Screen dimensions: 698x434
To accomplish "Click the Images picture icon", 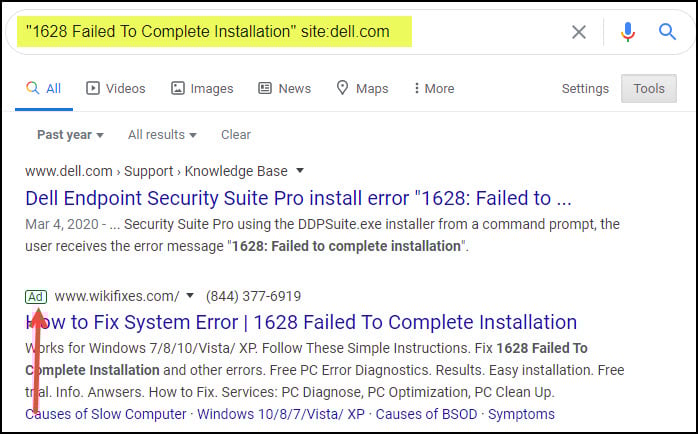I will pyautogui.click(x=178, y=88).
